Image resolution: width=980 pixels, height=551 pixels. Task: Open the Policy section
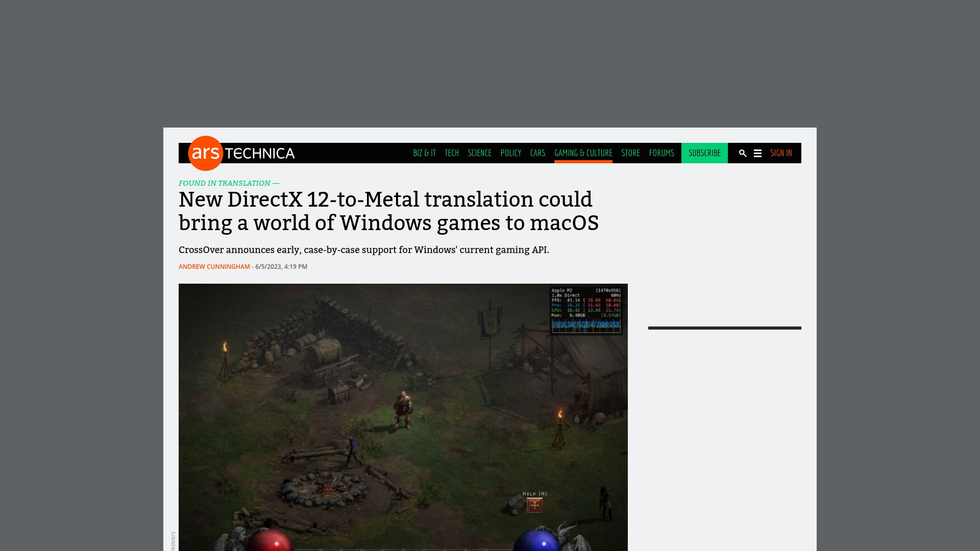point(511,153)
